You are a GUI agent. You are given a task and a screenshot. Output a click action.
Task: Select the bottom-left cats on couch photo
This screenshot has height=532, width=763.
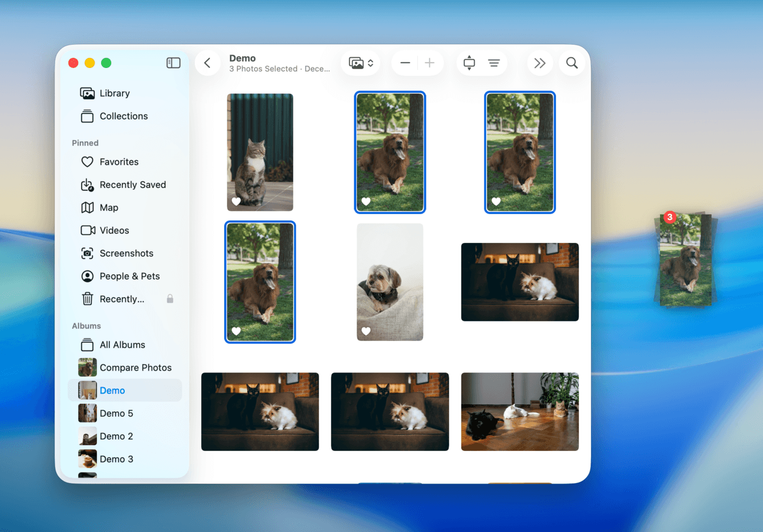click(260, 411)
